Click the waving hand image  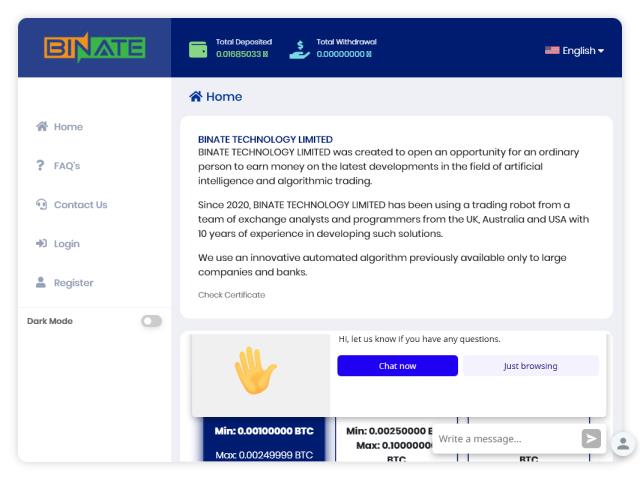point(256,370)
